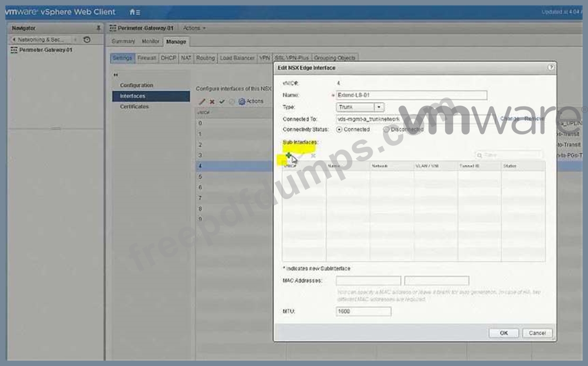
Task: Open the Actions dropdown beside Perimeter-Gateway-01
Action: 195,28
